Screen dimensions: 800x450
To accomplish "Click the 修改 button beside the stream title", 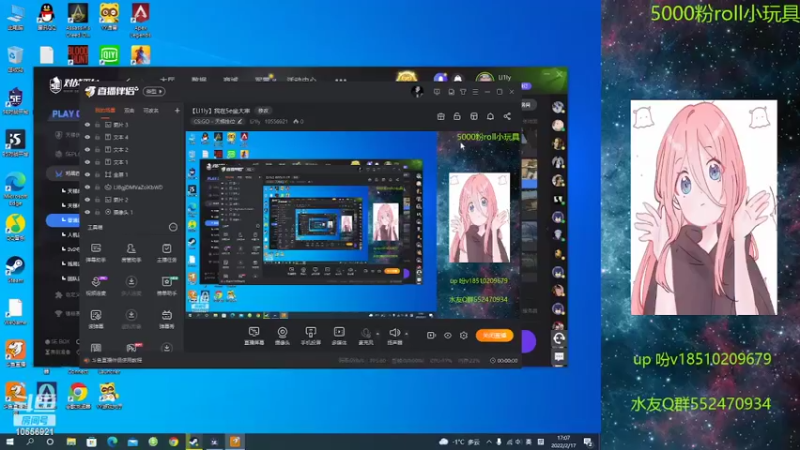I will [263, 111].
